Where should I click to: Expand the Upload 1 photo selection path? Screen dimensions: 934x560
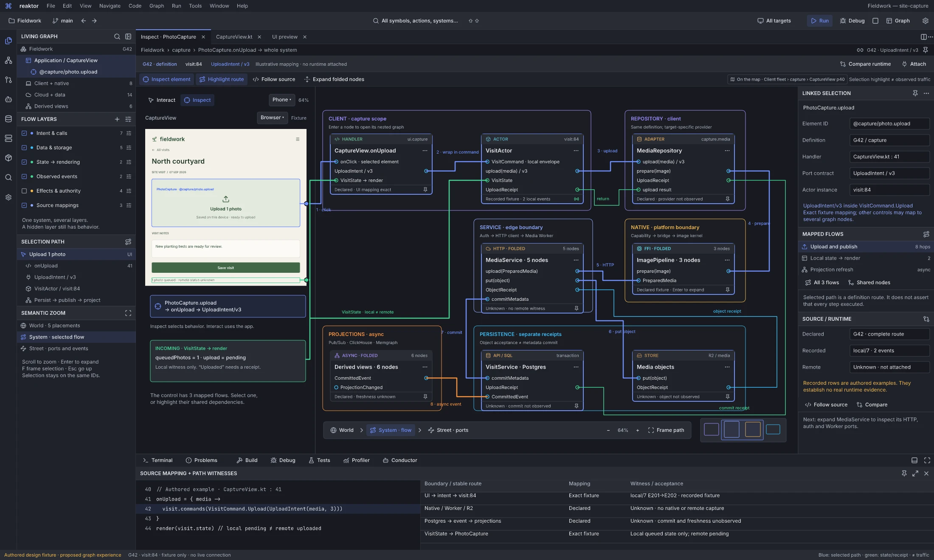pos(76,255)
